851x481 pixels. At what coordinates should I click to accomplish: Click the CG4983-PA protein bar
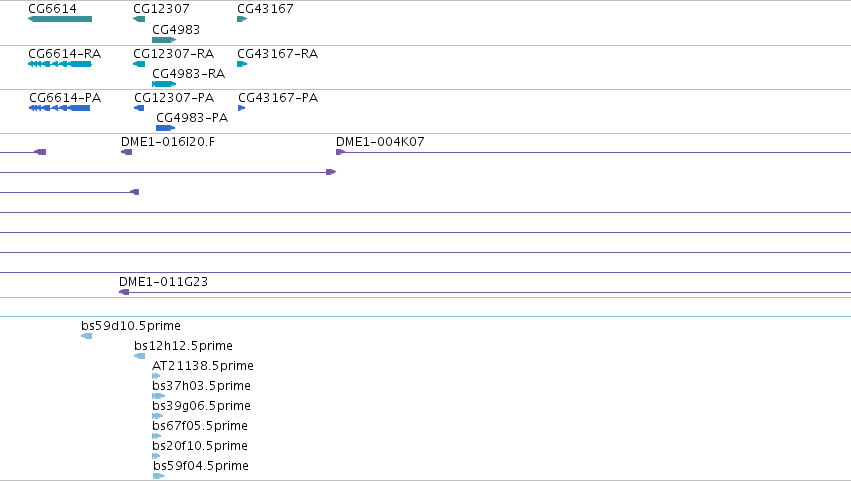(x=165, y=128)
